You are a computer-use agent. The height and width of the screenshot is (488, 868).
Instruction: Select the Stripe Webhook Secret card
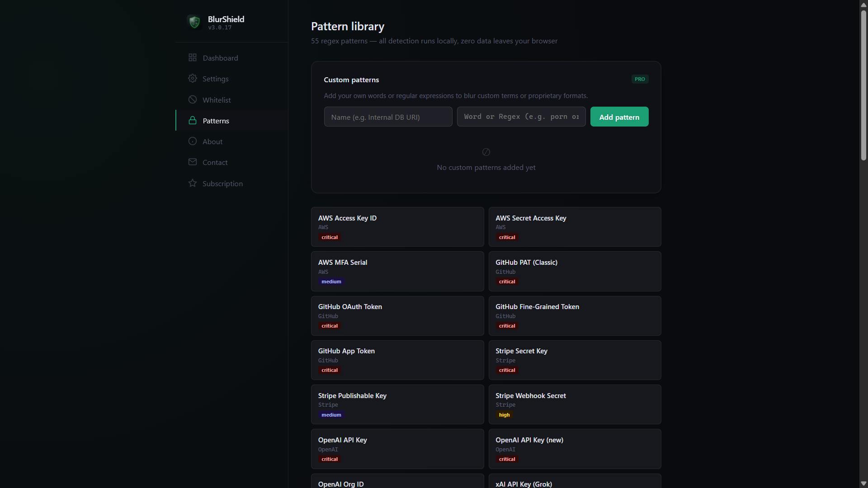575,405
